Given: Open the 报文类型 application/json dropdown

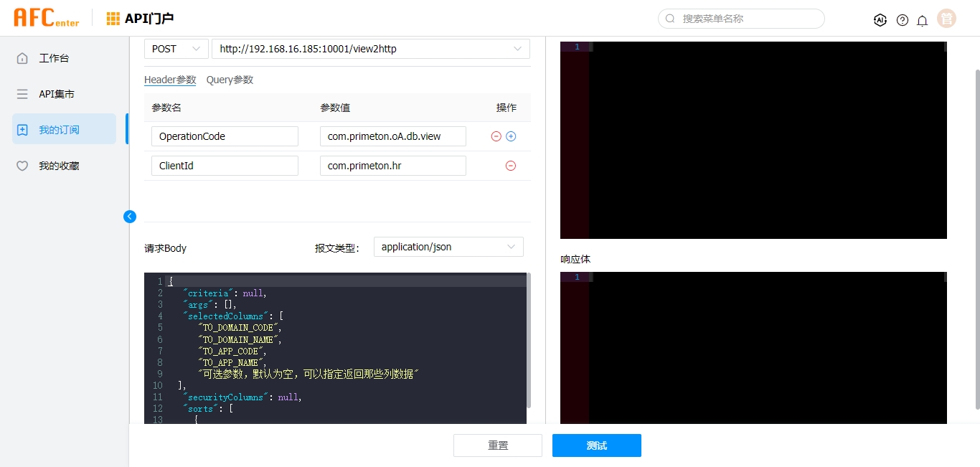Looking at the screenshot, I should pyautogui.click(x=448, y=247).
